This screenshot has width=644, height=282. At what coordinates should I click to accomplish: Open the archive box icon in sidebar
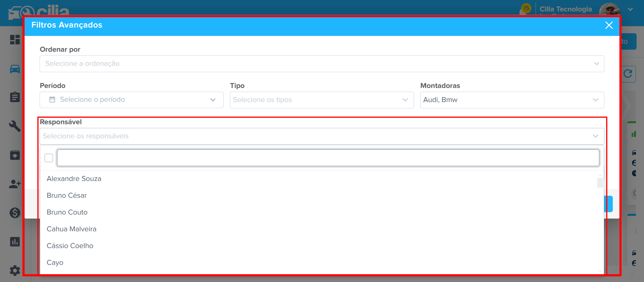(15, 155)
